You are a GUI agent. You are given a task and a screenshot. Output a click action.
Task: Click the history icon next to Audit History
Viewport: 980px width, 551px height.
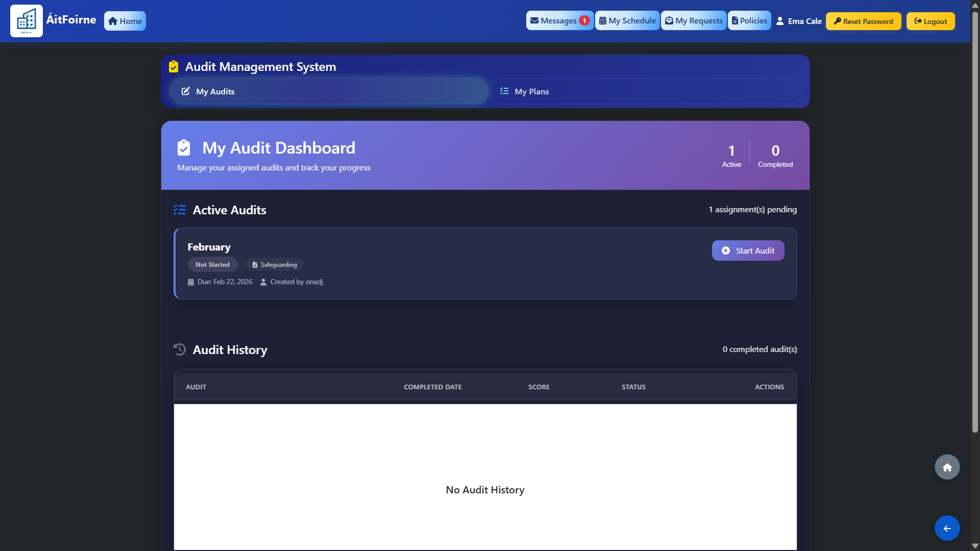(180, 349)
